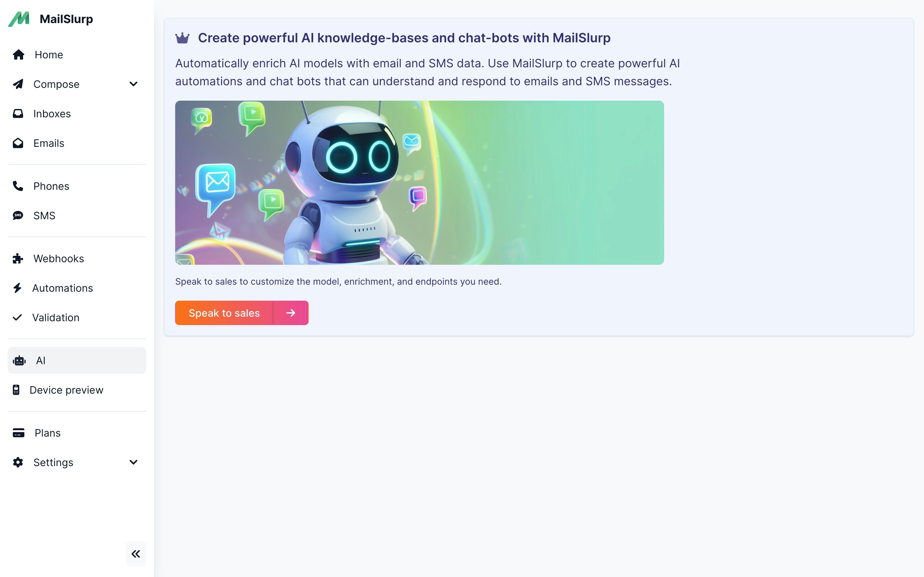Click the arrow on the sales button
This screenshot has width=924, height=577.
pyautogui.click(x=291, y=313)
